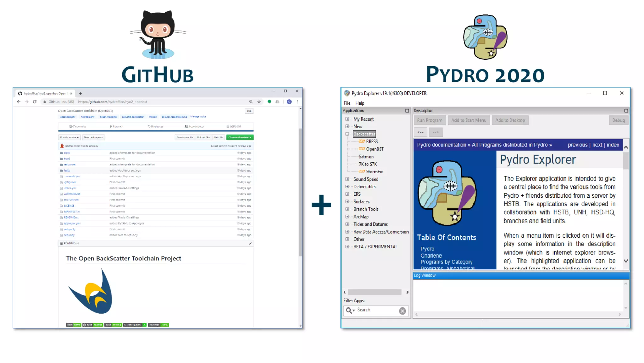Edit README with the pencil icon
Screen dimensions: 644x363
(250, 244)
